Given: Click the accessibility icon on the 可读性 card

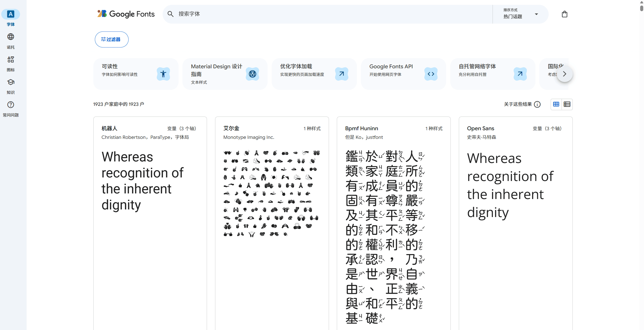Looking at the screenshot, I should click(x=163, y=74).
